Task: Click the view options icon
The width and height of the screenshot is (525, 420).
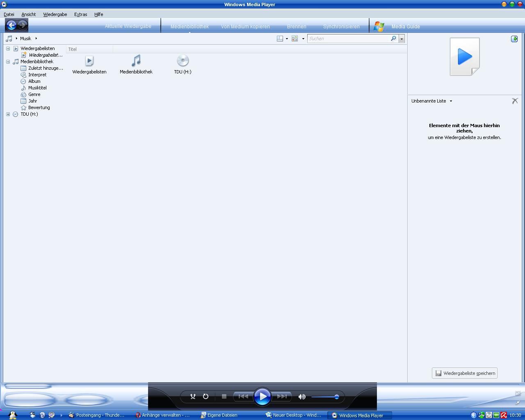Action: pyautogui.click(x=294, y=39)
